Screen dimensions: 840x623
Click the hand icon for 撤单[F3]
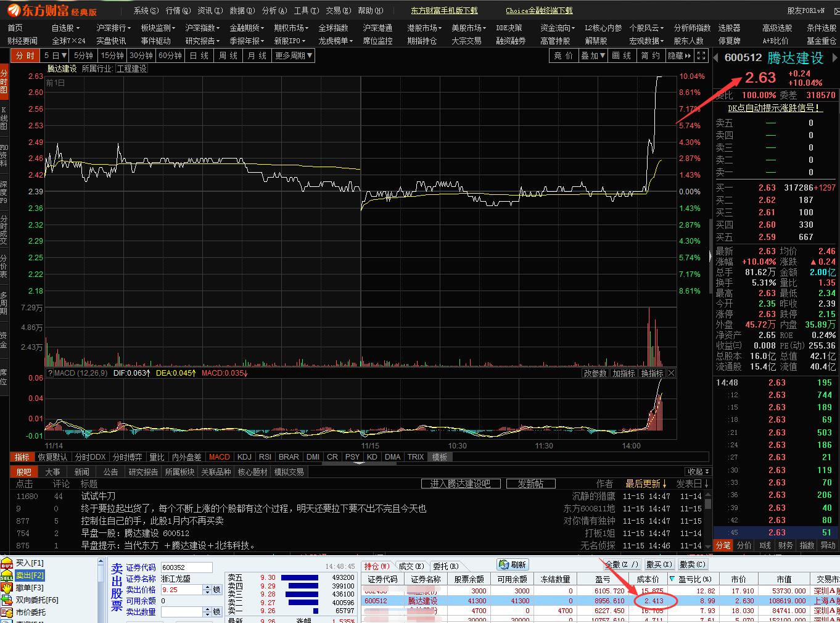7,588
